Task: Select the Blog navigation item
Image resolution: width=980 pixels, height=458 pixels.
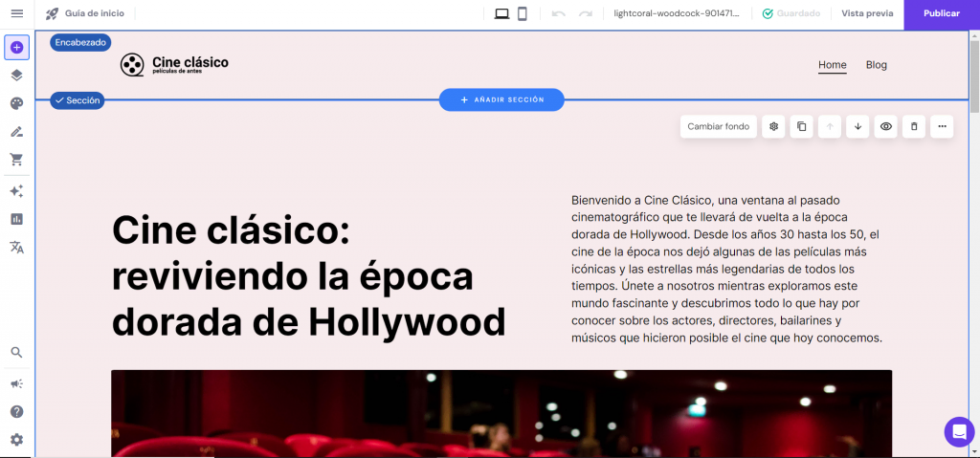Action: click(876, 65)
